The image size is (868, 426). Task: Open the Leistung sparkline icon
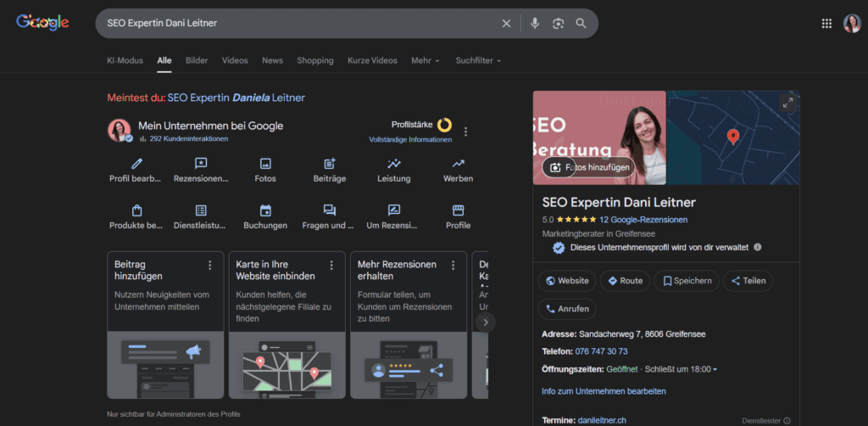(393, 164)
